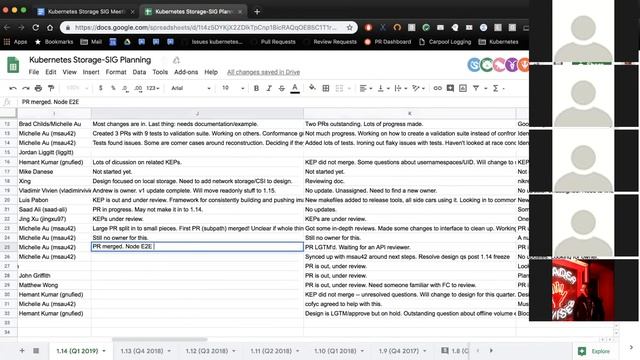Click the document title Kubernetes Storage-SIG Planning

point(90,60)
